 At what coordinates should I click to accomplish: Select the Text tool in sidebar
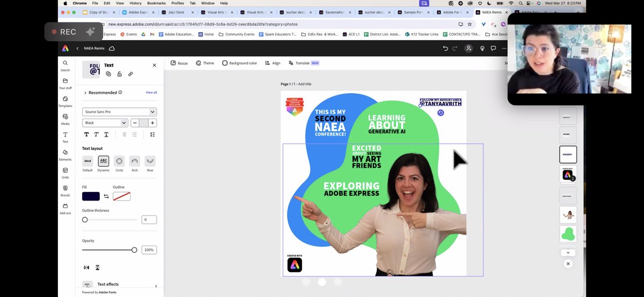[65, 137]
